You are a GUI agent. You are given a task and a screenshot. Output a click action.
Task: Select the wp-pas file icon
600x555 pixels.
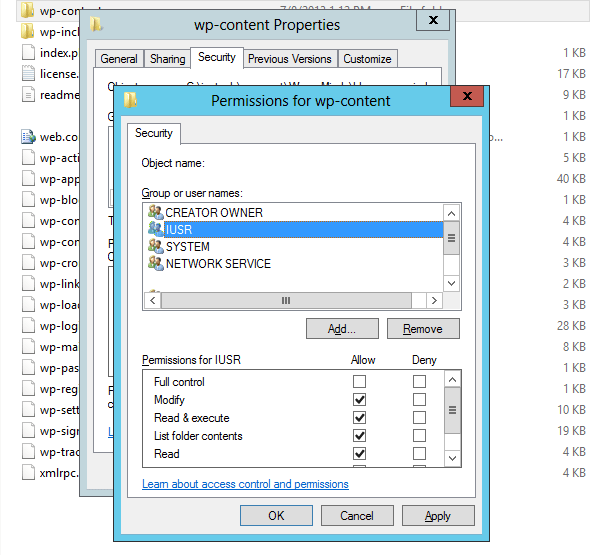[x=28, y=368]
